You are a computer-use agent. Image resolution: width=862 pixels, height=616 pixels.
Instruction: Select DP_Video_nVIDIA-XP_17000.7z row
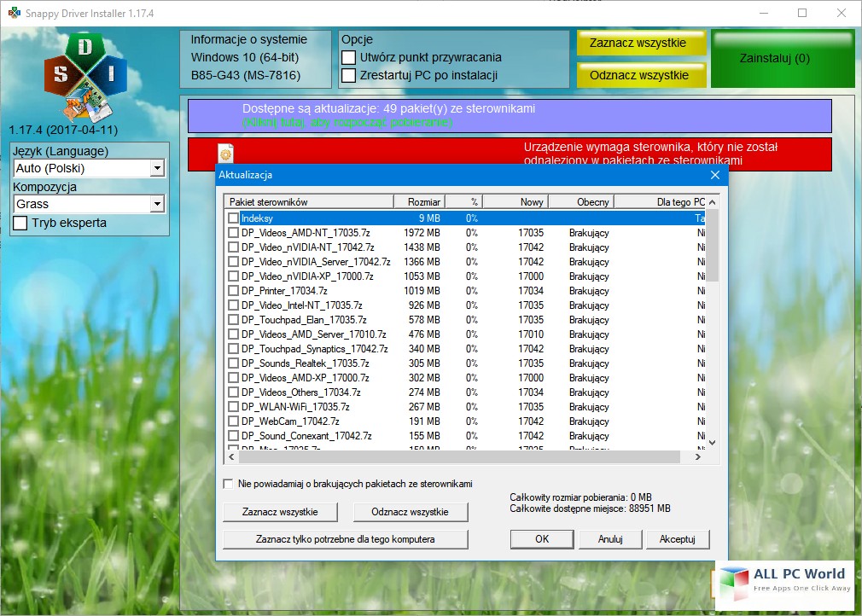click(464, 276)
